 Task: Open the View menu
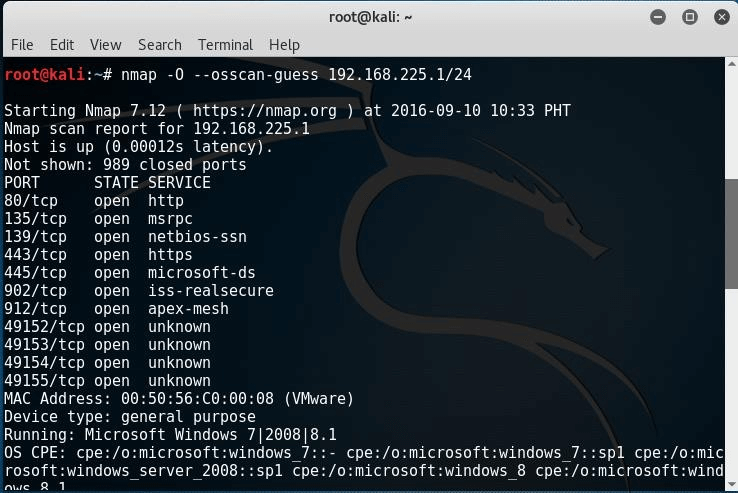click(x=105, y=45)
